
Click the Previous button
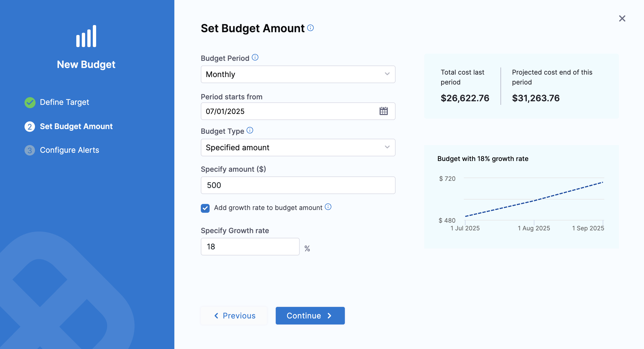tap(234, 316)
